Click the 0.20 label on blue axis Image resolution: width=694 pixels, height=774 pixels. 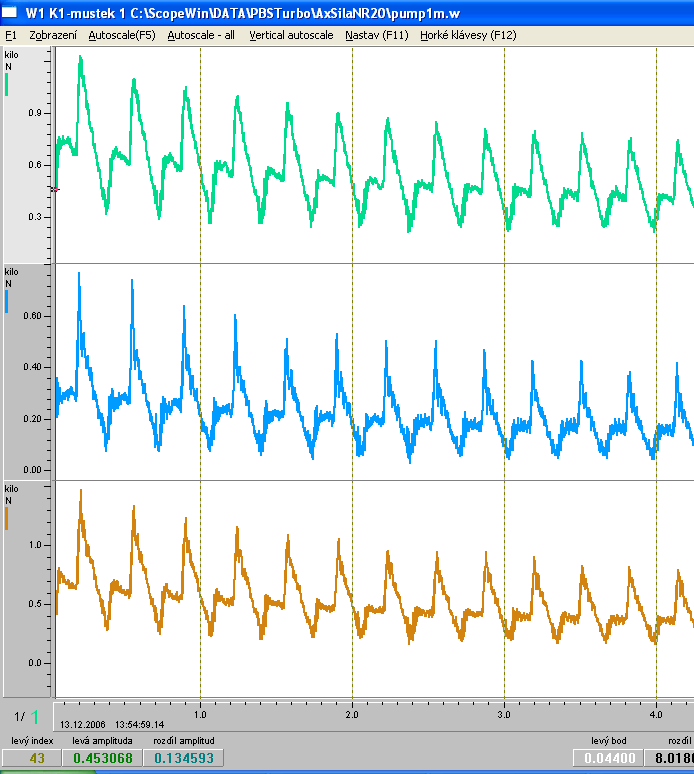click(x=33, y=419)
